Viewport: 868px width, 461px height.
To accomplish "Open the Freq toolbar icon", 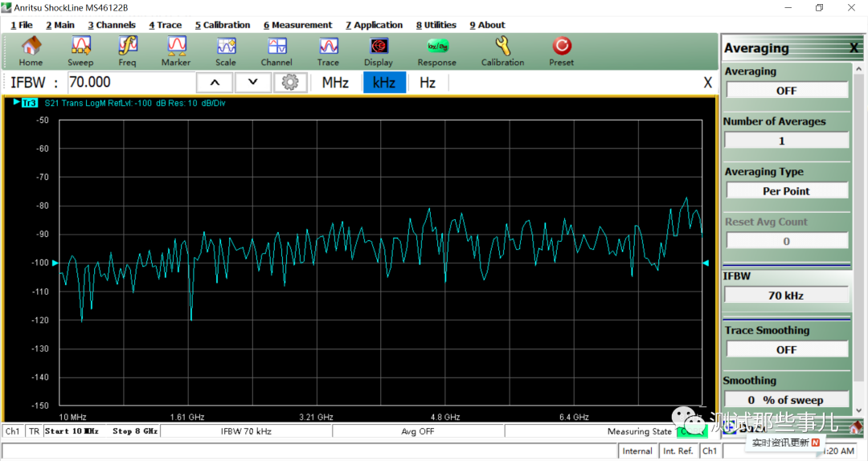I will tap(127, 51).
